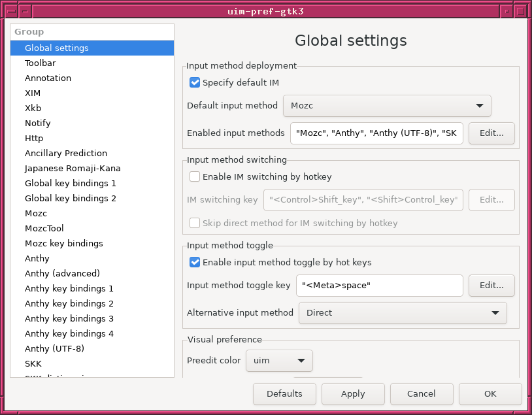
Task: Click the Input method toggle key field
Action: 379,285
